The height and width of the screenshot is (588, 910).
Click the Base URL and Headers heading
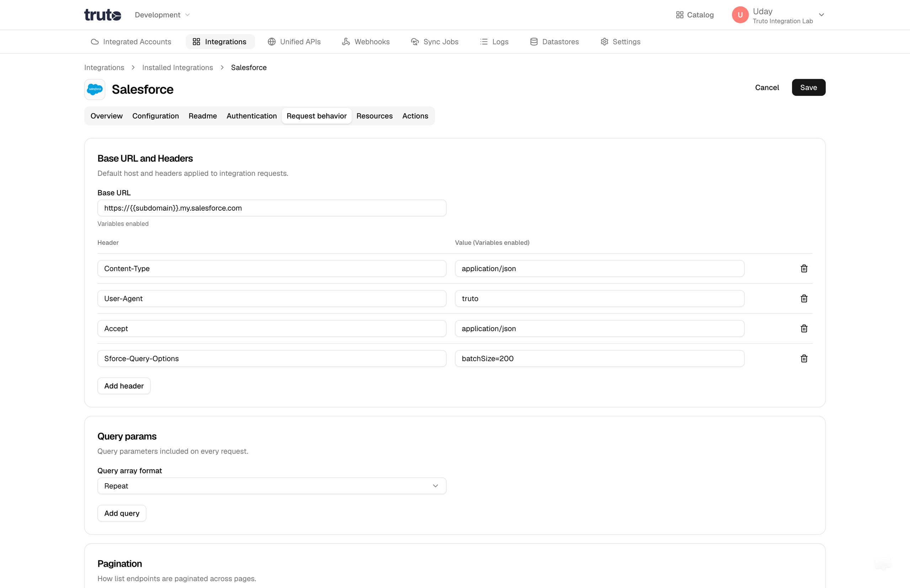(145, 158)
